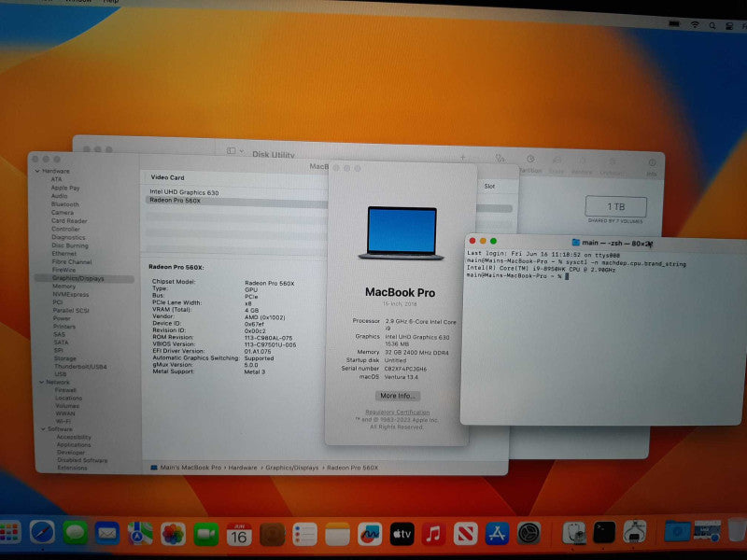Screen dimensions: 747x560
Task: Open App Store from the Dock
Action: [x=497, y=533]
